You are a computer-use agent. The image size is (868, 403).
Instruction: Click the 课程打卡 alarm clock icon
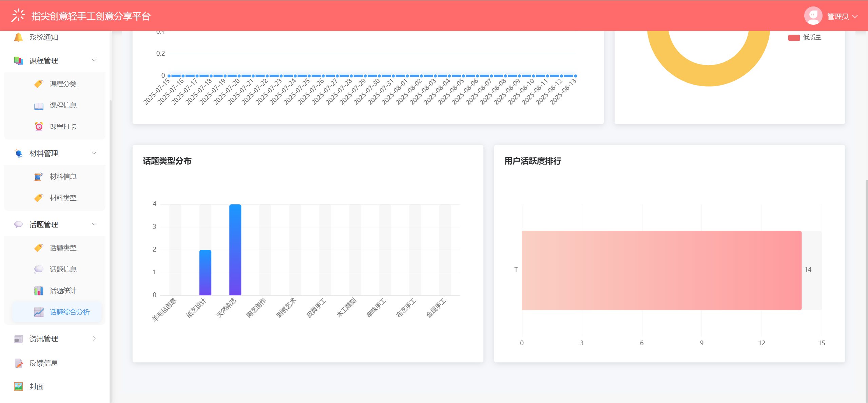[39, 127]
